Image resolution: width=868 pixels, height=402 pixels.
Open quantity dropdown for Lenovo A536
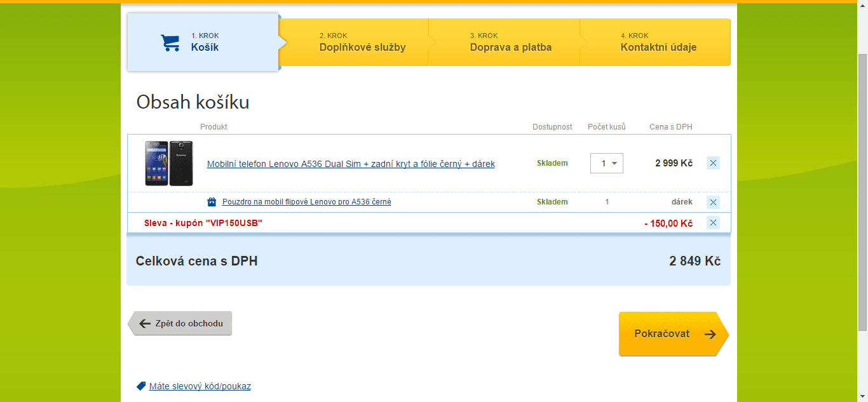(x=607, y=163)
